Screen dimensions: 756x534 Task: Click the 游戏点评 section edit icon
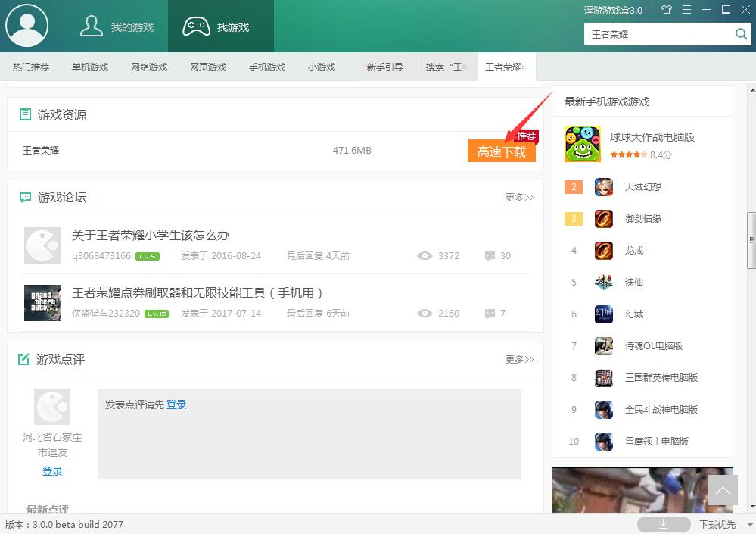pos(23,359)
